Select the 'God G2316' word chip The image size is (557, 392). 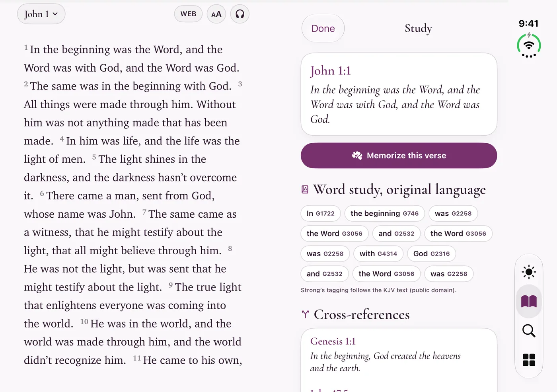(x=432, y=254)
